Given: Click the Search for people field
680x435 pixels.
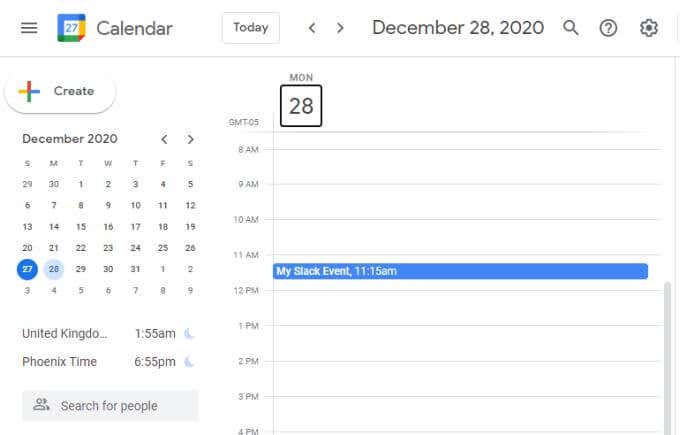Looking at the screenshot, I should [x=110, y=406].
